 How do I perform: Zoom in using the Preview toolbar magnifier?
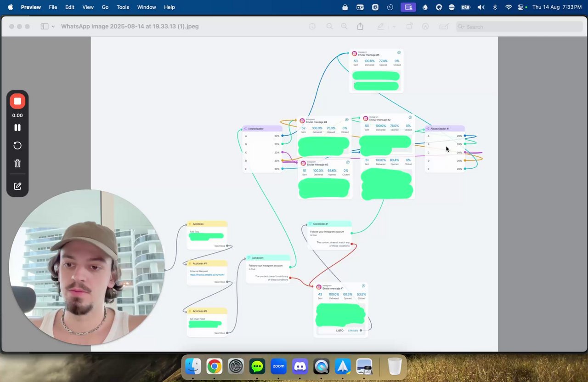tap(344, 27)
